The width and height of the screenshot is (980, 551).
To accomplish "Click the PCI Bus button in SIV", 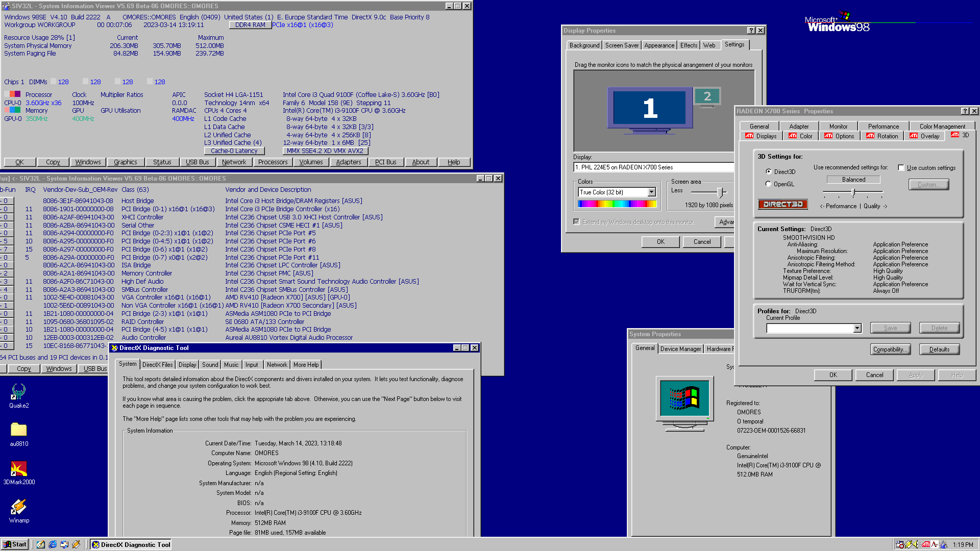I will [x=385, y=162].
